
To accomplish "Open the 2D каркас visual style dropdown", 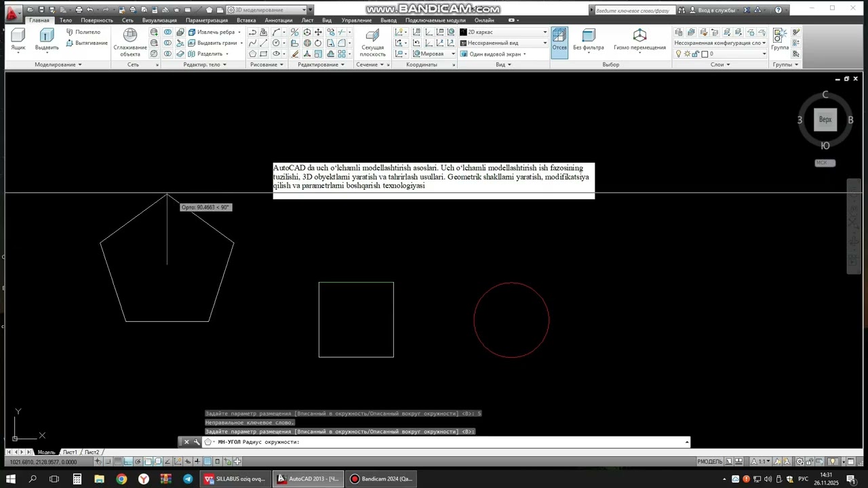I will 503,32.
